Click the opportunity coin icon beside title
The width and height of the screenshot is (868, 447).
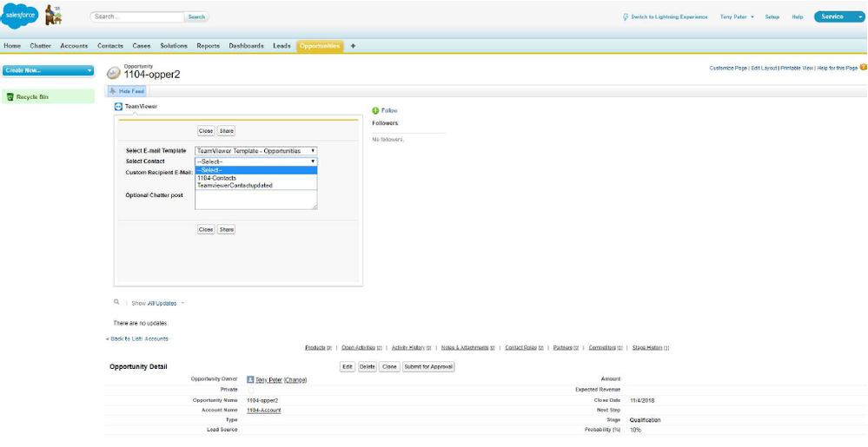point(114,73)
